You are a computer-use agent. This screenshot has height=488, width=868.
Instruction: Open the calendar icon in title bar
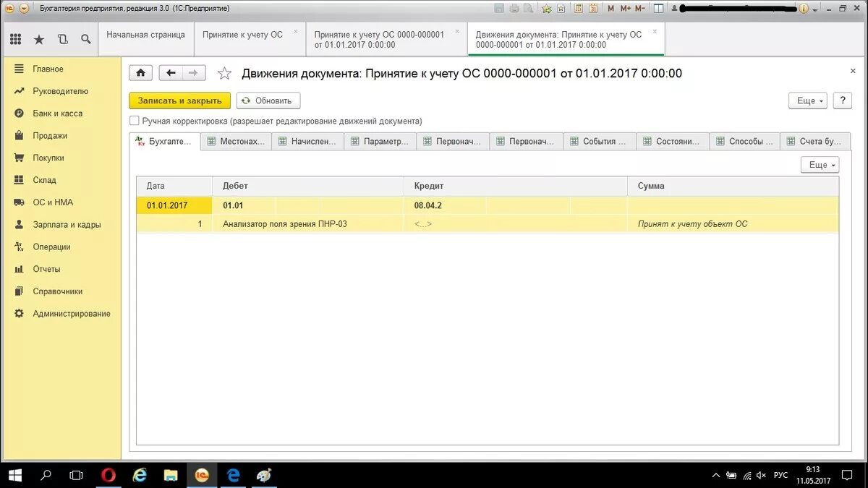[x=593, y=9]
